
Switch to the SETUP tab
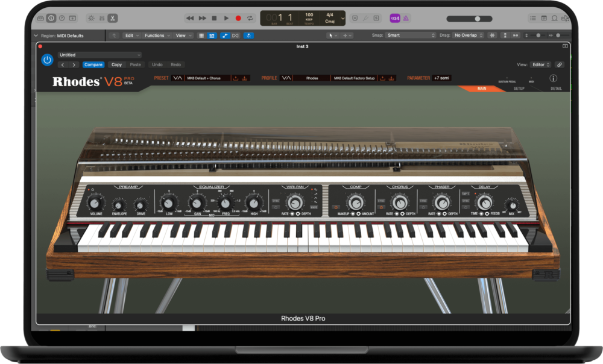tap(519, 89)
